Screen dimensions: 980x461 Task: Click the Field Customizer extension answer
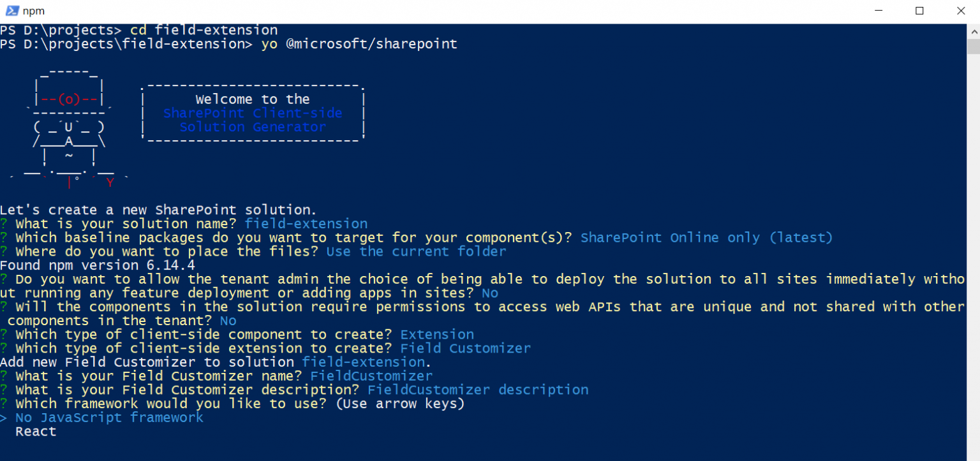point(465,348)
